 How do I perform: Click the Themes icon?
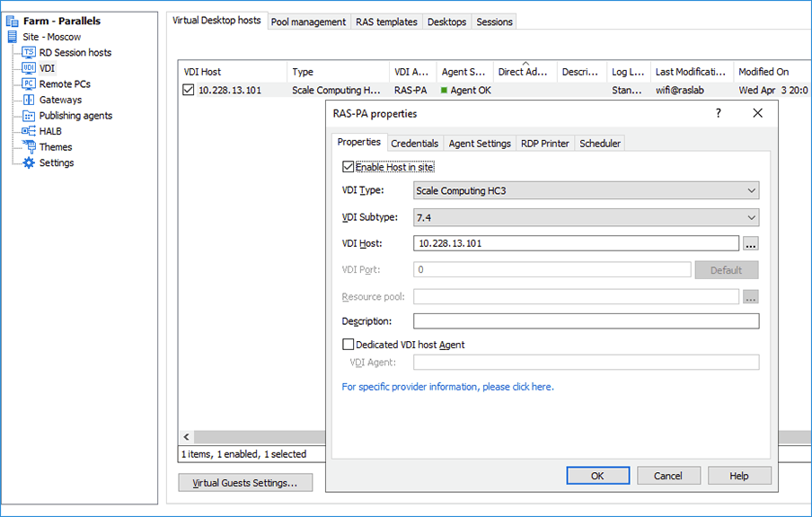[29, 147]
